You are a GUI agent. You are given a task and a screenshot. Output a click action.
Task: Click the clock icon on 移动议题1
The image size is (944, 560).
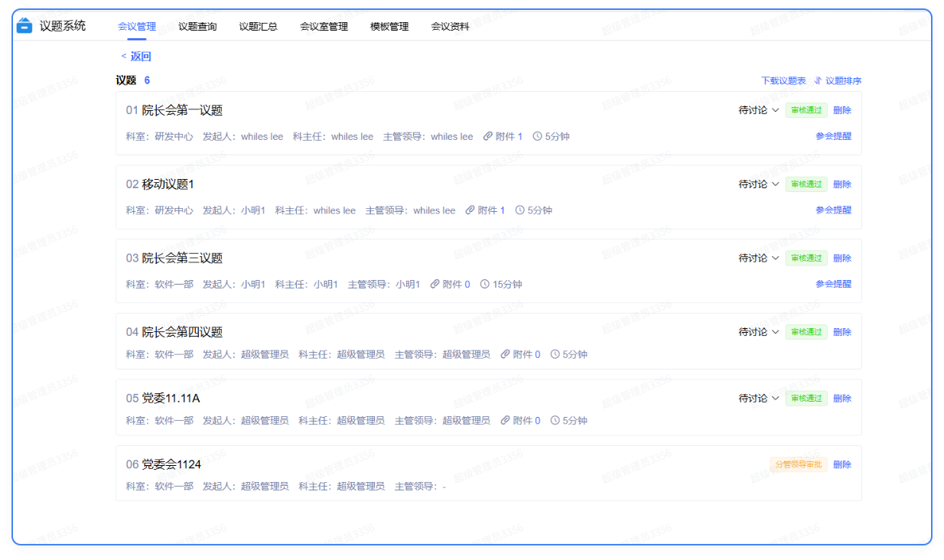520,210
